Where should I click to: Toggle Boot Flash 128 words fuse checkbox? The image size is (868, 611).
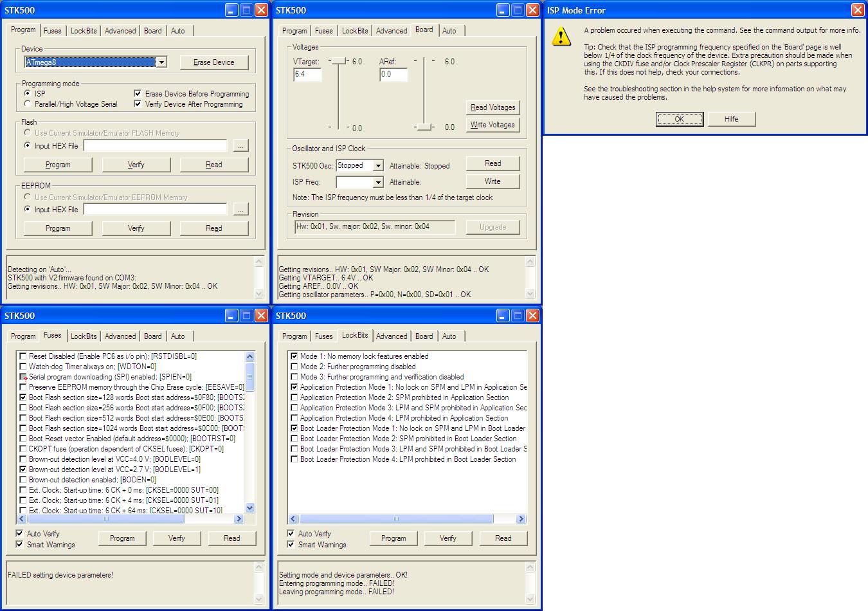coord(23,397)
